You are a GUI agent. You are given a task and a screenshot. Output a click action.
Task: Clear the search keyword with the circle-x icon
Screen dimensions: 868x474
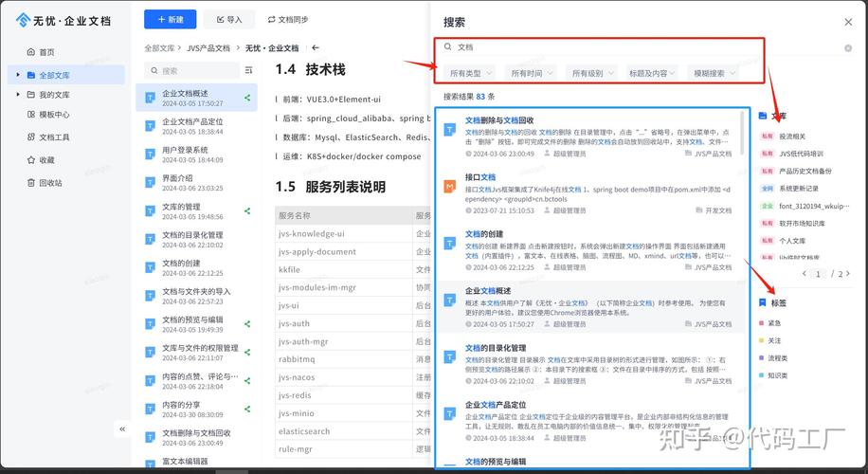click(847, 47)
